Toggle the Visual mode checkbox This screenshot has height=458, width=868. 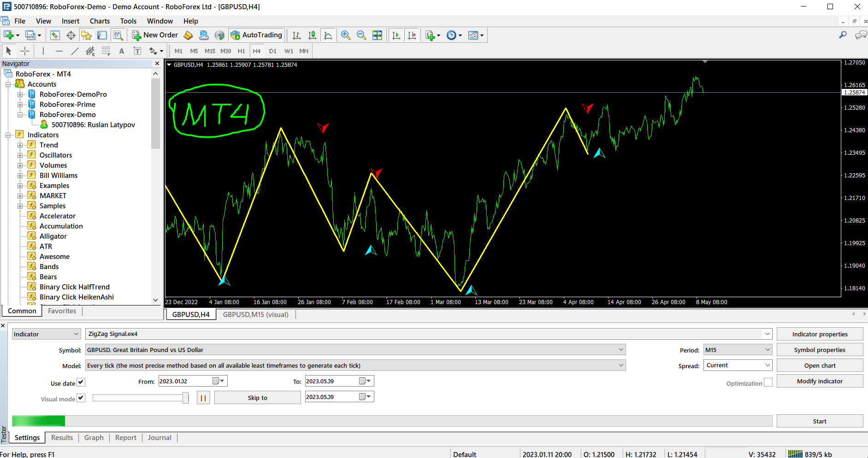[81, 398]
